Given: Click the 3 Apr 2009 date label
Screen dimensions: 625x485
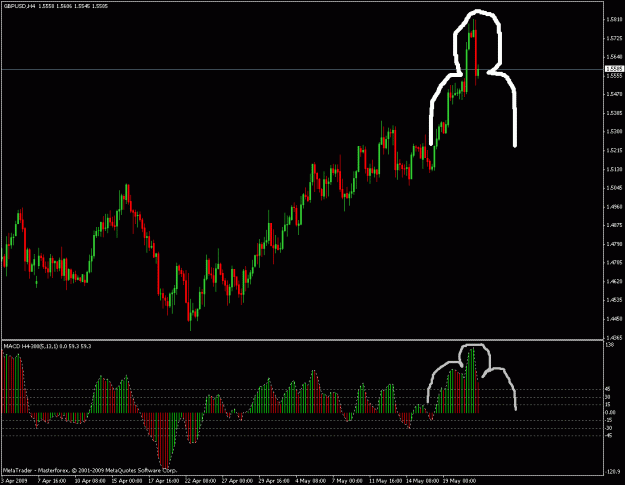Looking at the screenshot, I should click(x=14, y=481).
